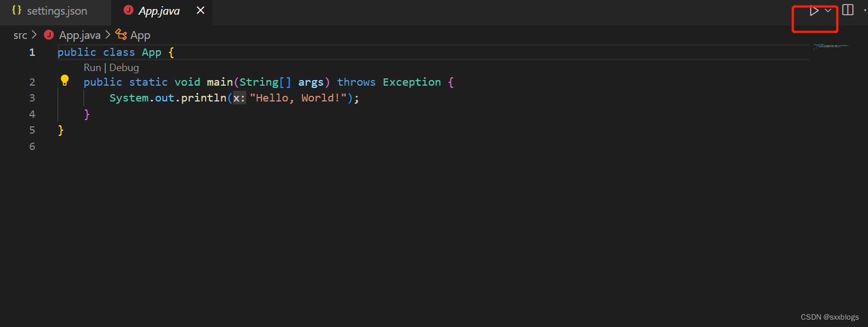
Task: Switch to the settings.json tab
Action: click(56, 10)
